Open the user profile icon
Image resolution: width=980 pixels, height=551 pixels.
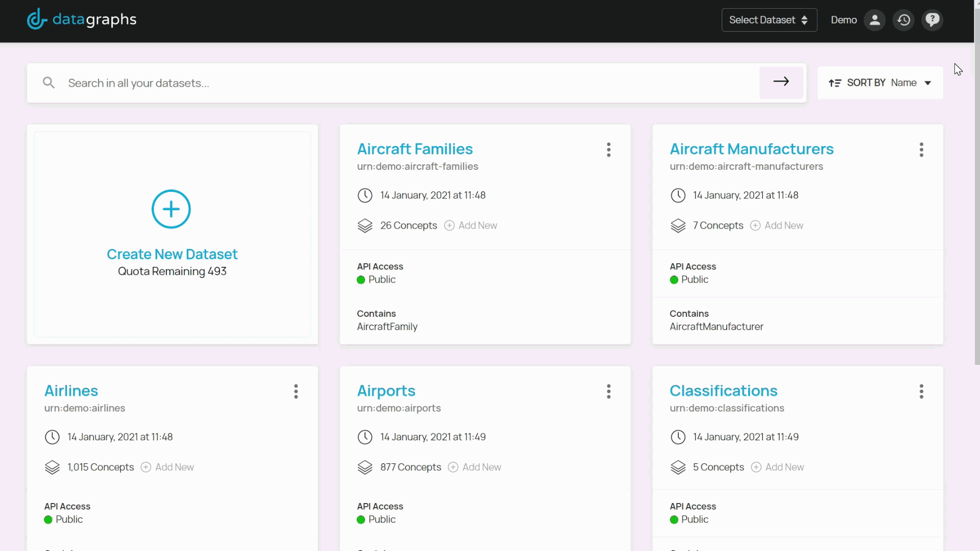874,20
